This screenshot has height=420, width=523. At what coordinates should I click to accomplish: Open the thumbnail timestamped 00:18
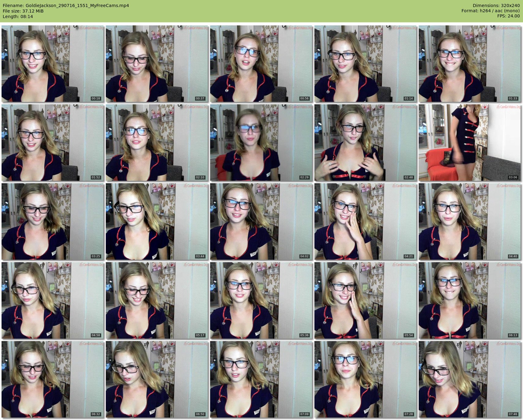point(53,64)
